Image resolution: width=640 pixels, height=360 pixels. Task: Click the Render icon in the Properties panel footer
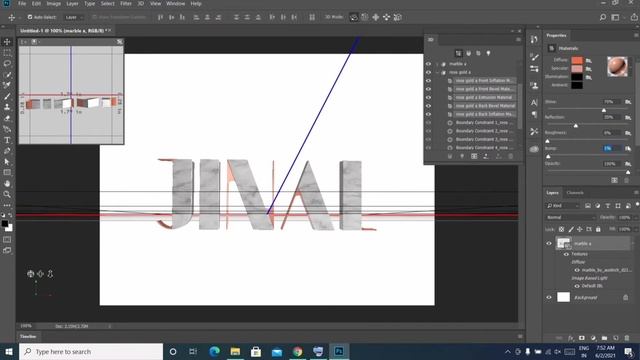(614, 180)
